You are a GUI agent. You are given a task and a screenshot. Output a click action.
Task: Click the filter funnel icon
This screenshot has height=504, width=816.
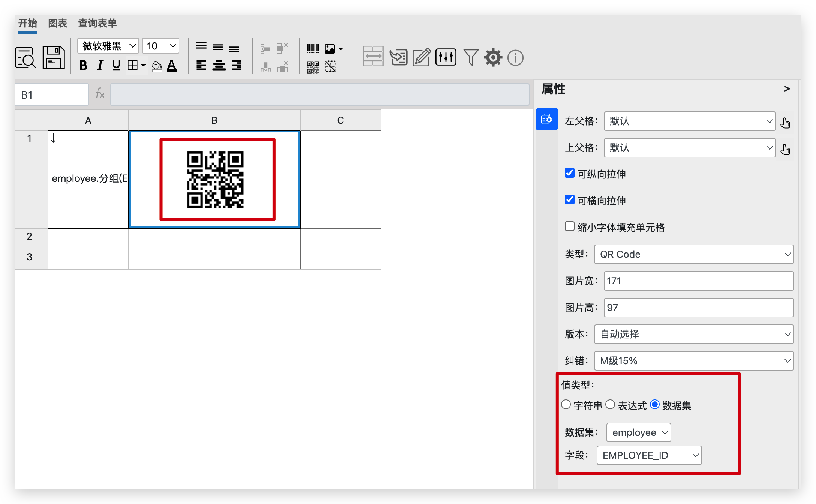click(471, 57)
